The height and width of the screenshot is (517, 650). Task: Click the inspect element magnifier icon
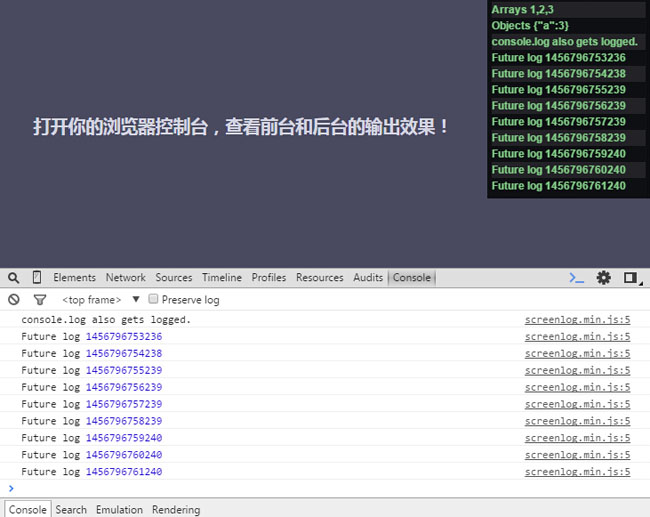coord(14,278)
